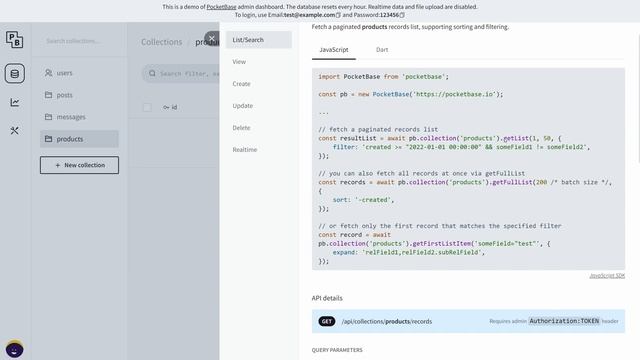Sort by the id column header
640x360 pixels.
pos(170,107)
